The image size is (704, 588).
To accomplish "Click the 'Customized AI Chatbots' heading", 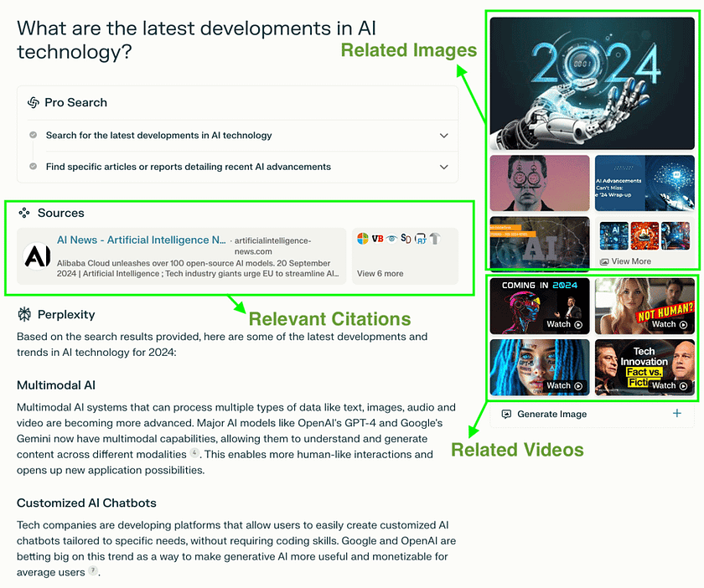I will [x=86, y=503].
